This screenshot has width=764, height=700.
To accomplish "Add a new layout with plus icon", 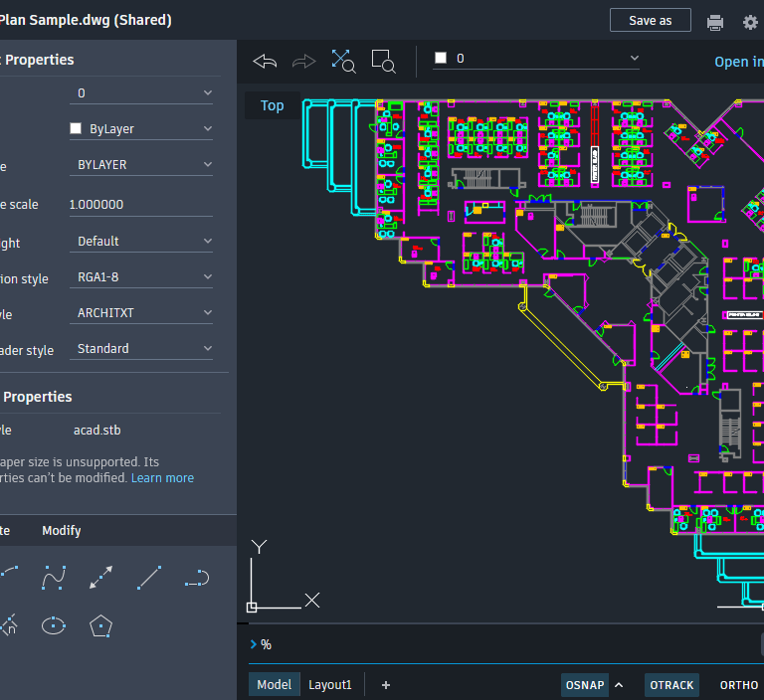I will tap(386, 685).
